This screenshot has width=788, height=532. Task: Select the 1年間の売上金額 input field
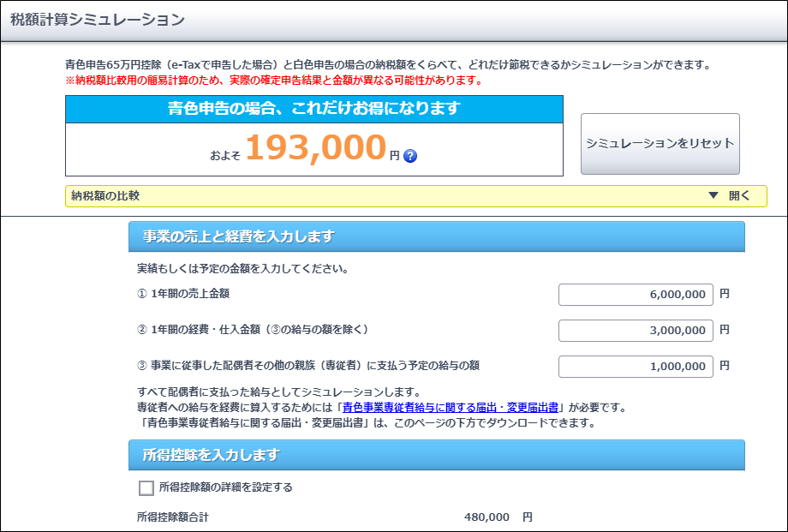pos(636,295)
